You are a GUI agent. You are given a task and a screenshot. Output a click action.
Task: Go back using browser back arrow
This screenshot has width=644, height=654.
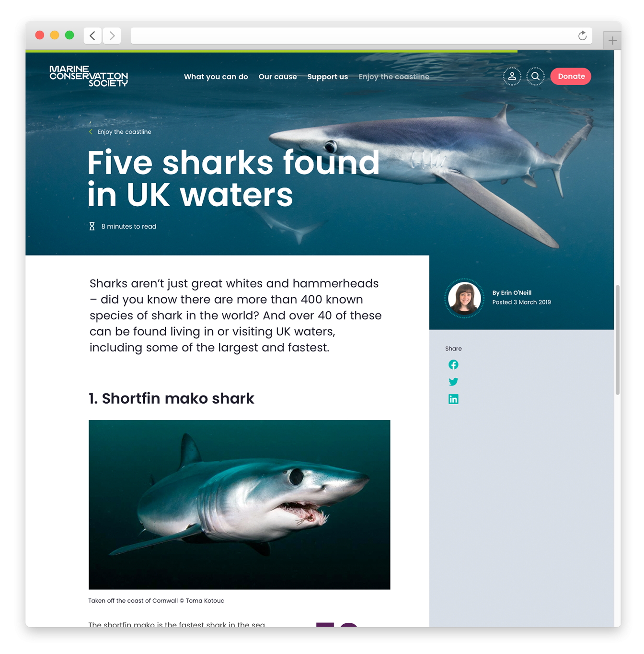point(92,35)
